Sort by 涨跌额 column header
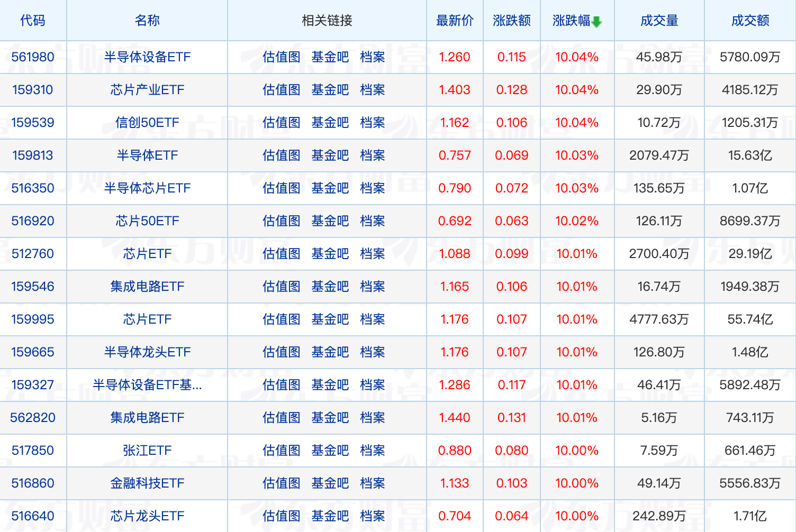The width and height of the screenshot is (796, 532). [x=512, y=21]
